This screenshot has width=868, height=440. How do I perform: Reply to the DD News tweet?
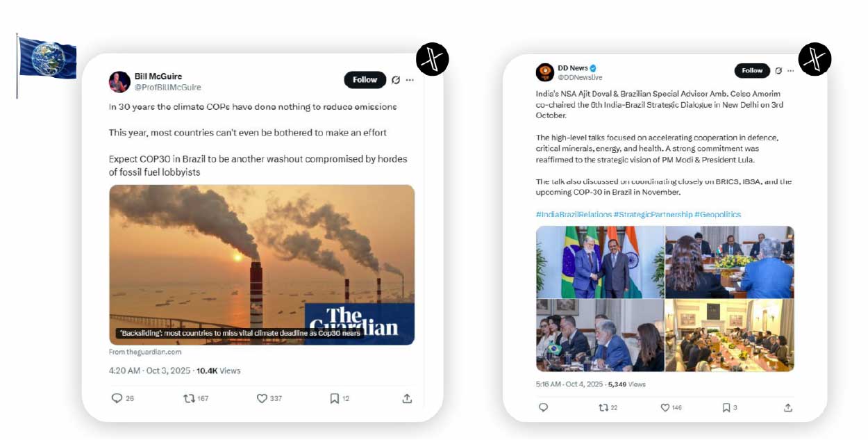click(543, 407)
